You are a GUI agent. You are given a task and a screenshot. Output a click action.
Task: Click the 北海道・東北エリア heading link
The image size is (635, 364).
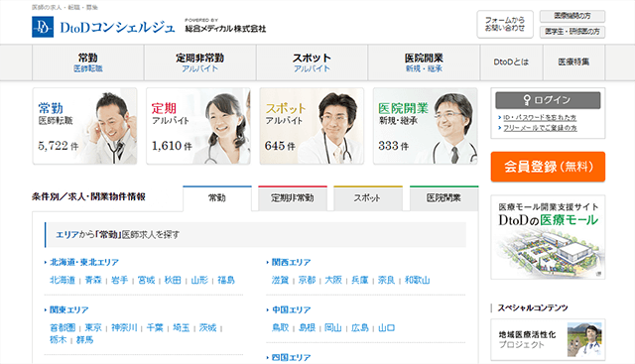(83, 263)
